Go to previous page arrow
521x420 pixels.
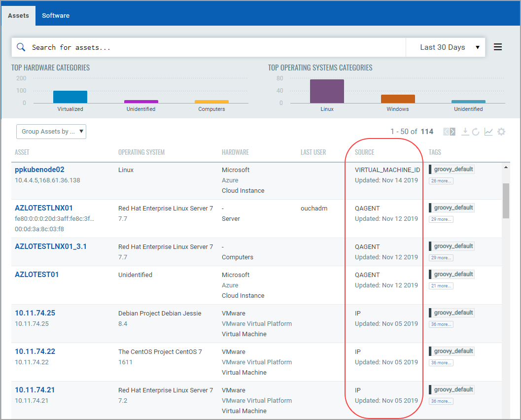(x=446, y=132)
